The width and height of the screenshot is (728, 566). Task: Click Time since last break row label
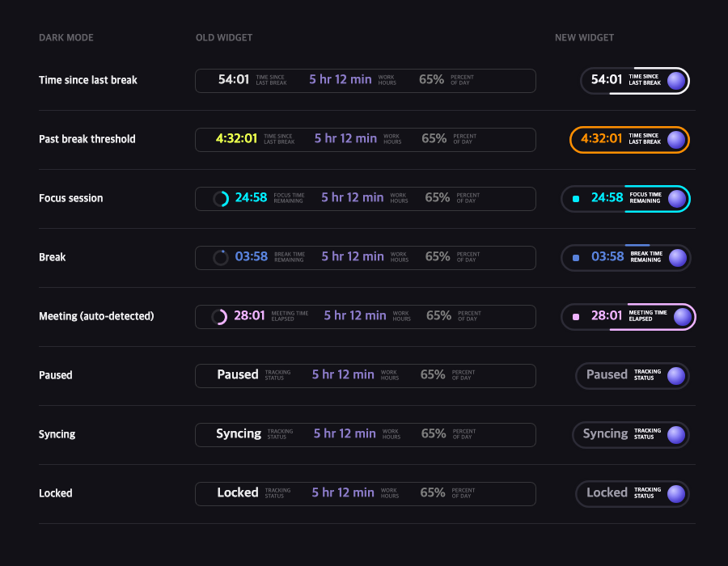click(87, 80)
